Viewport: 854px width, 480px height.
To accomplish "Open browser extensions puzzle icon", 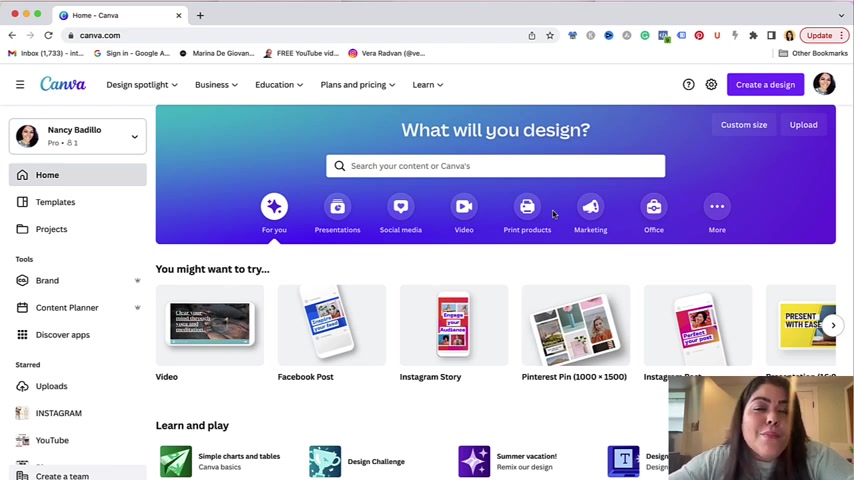I will click(753, 35).
